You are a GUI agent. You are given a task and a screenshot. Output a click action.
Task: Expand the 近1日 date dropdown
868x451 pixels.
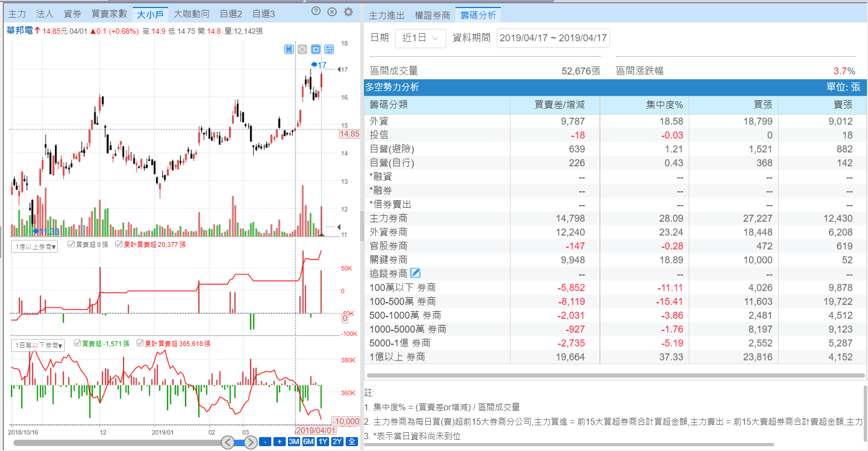(420, 38)
